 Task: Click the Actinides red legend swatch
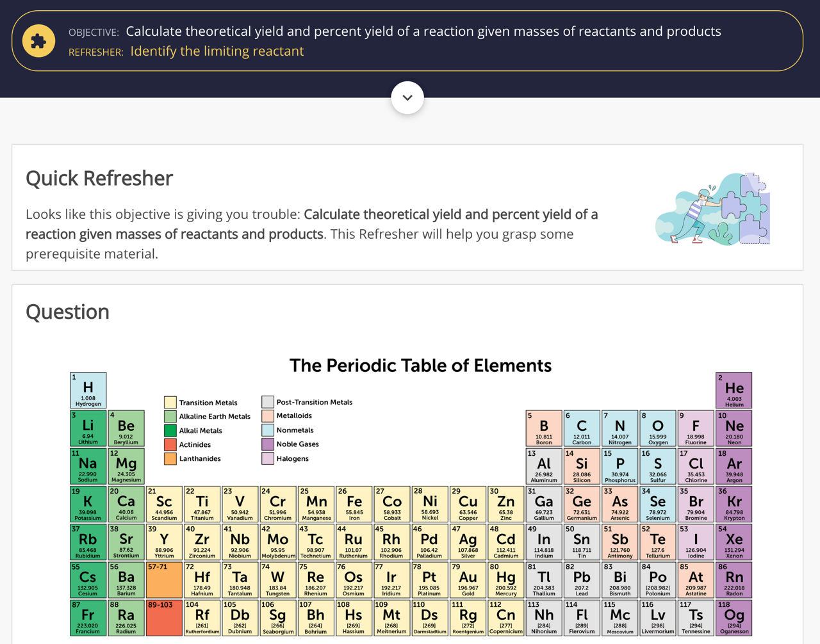[170, 445]
